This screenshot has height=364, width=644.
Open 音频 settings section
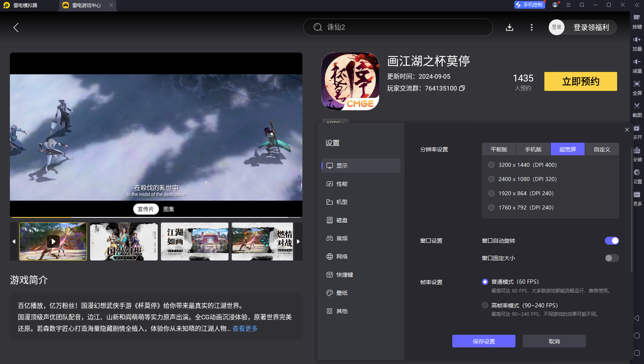pos(361,238)
